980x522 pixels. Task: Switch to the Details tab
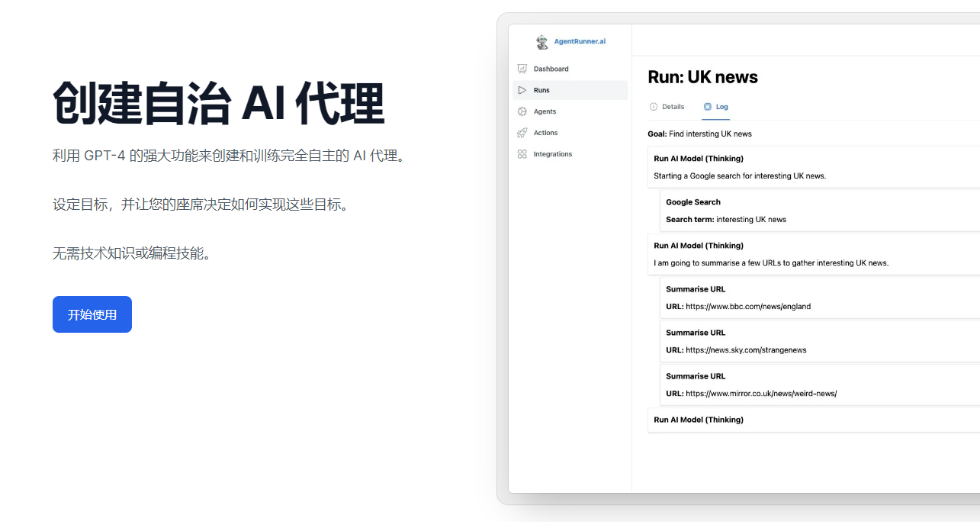[667, 107]
